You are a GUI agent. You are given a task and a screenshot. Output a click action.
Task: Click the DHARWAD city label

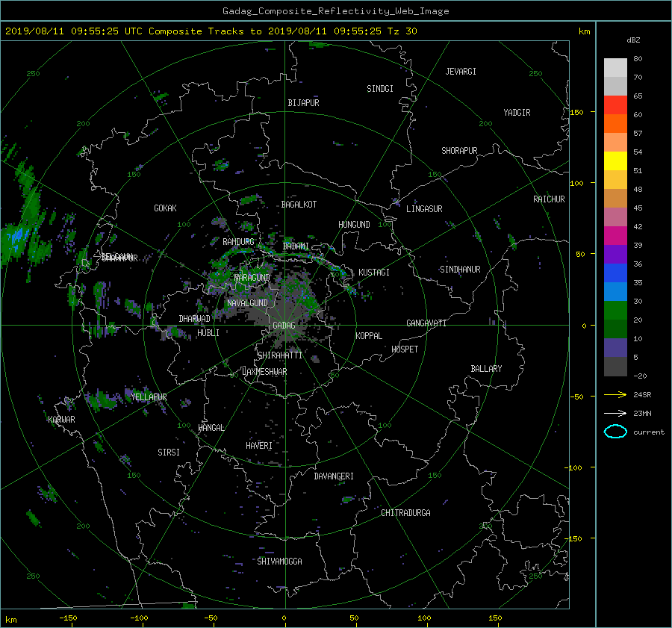coord(194,319)
